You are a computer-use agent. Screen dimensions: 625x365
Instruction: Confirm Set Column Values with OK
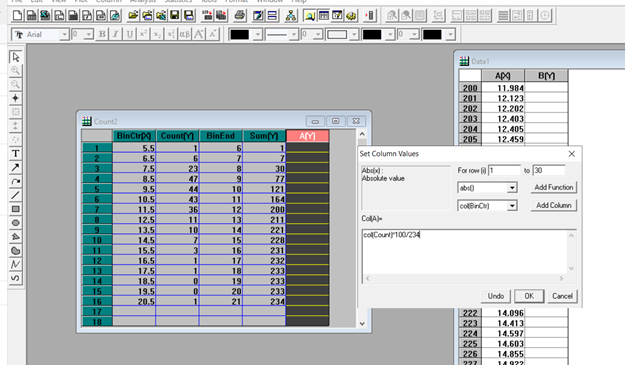529,296
